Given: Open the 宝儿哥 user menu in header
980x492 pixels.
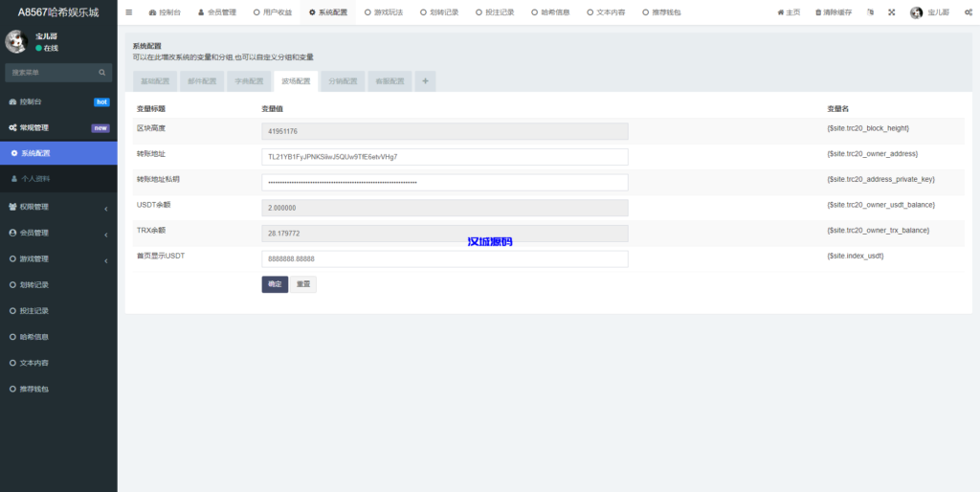Looking at the screenshot, I should [x=930, y=11].
